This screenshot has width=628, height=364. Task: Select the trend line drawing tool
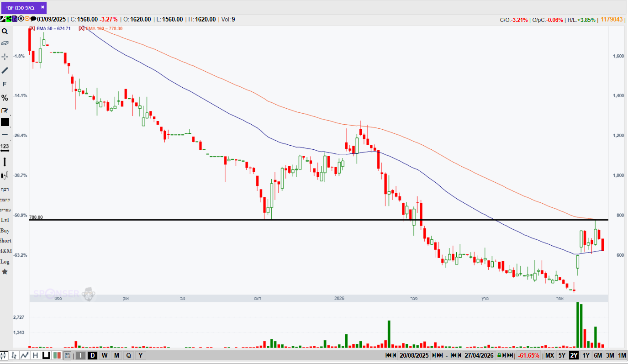(x=5, y=70)
